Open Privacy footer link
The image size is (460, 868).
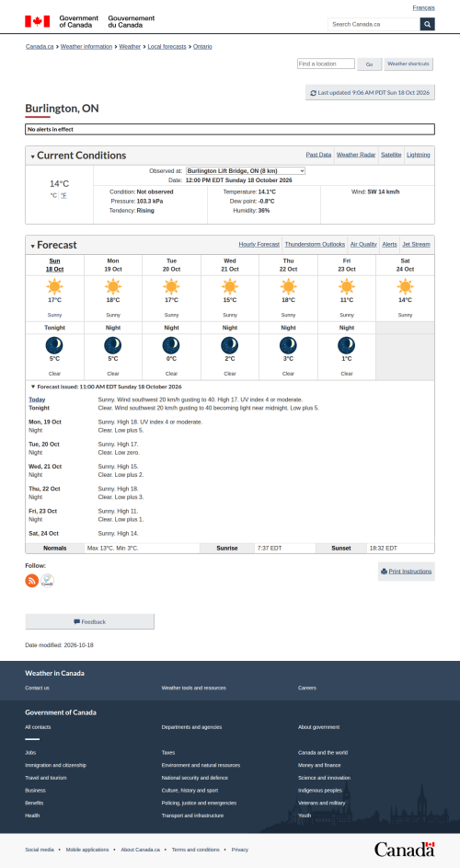[x=240, y=850]
